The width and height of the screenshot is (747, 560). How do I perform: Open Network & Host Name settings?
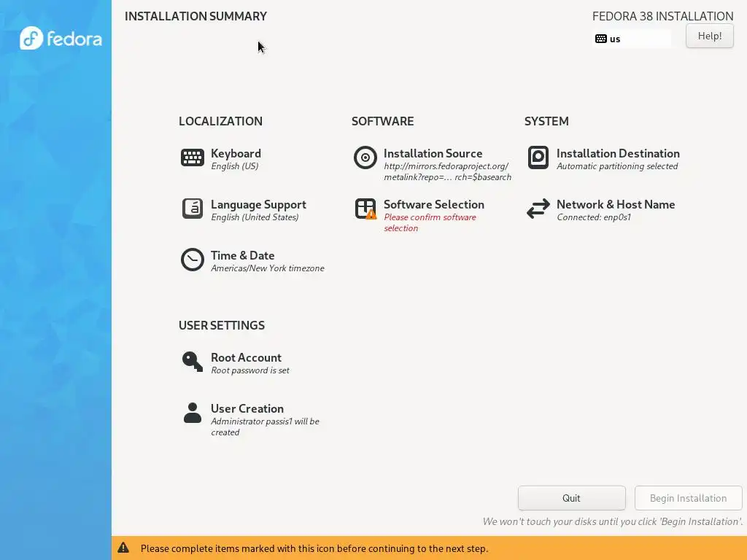616,204
